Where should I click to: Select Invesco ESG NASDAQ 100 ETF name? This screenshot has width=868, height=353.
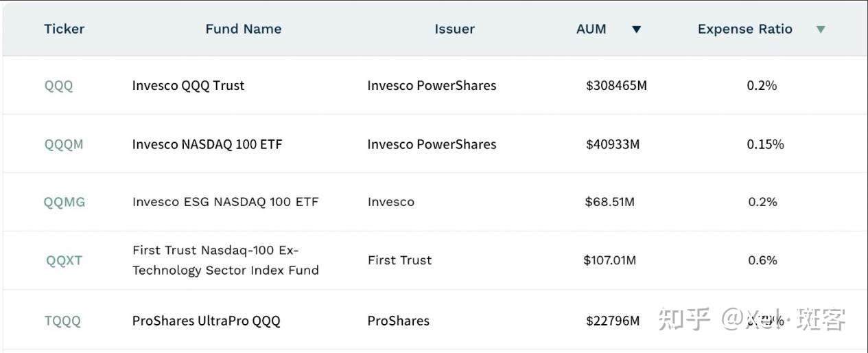click(226, 202)
